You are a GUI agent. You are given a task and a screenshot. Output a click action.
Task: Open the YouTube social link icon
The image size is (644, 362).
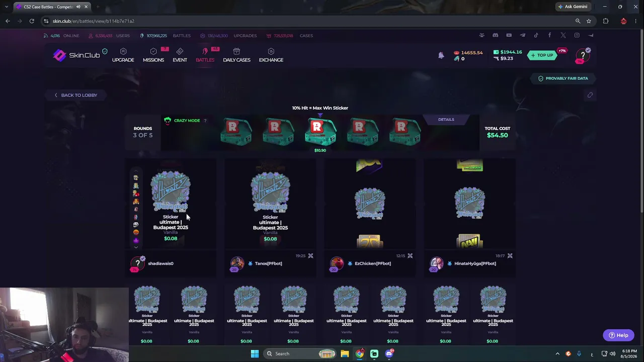pos(509,35)
